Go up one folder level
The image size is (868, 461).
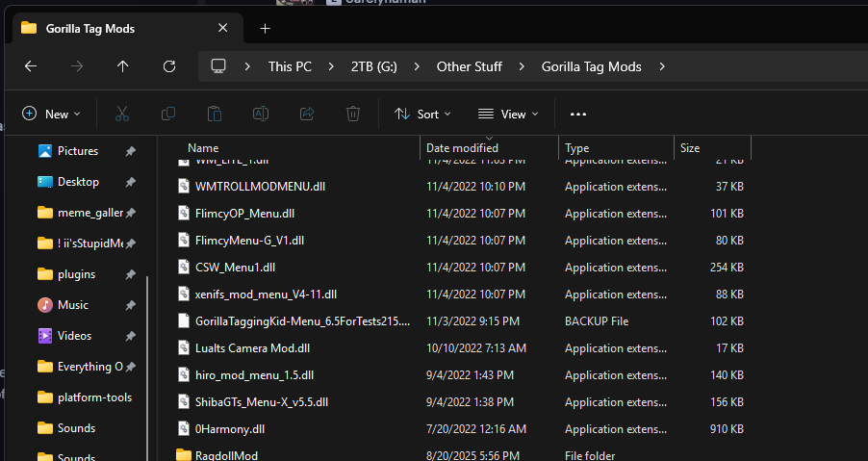tap(122, 66)
